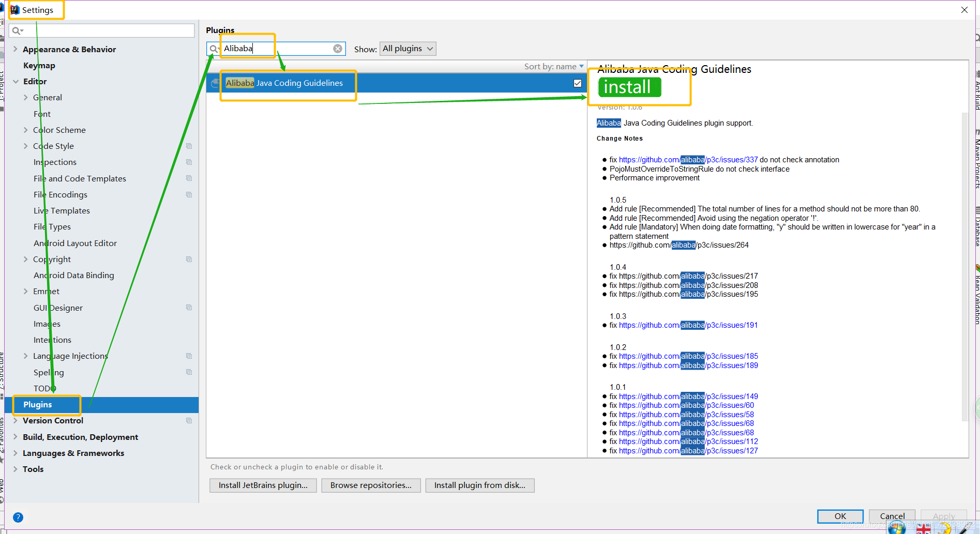This screenshot has width=980, height=534.
Task: Open the Maven Projects side tab
Action: tap(976, 159)
